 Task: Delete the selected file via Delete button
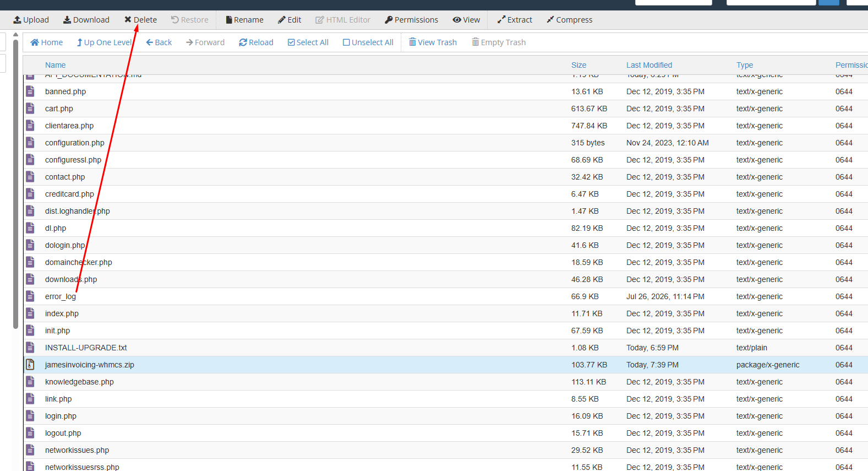tap(140, 20)
